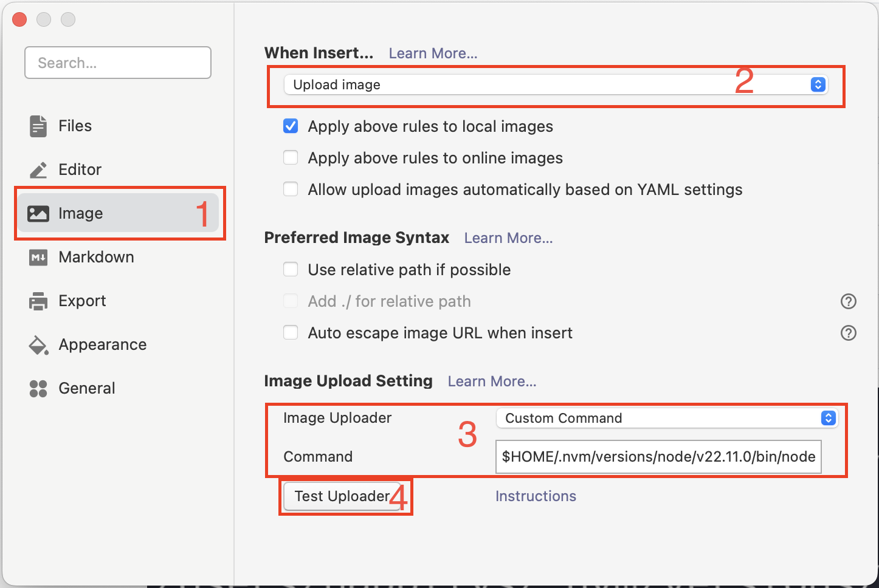Check Use relative path if possible
This screenshot has width=879, height=588.
(x=291, y=270)
